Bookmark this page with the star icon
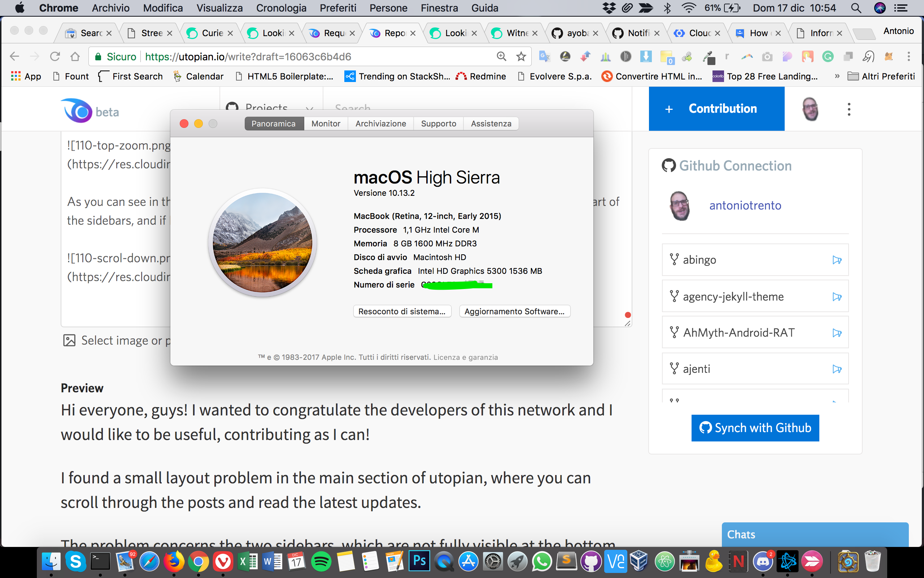924x578 pixels. click(x=521, y=57)
